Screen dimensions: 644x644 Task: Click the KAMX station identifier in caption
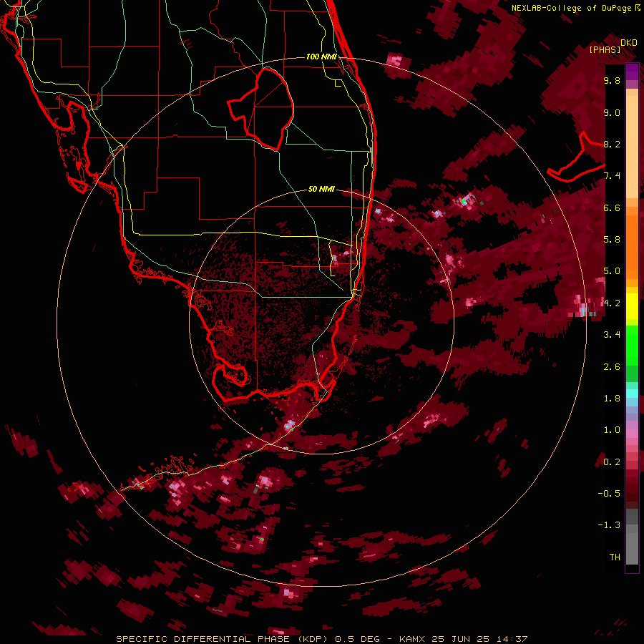click(x=413, y=639)
